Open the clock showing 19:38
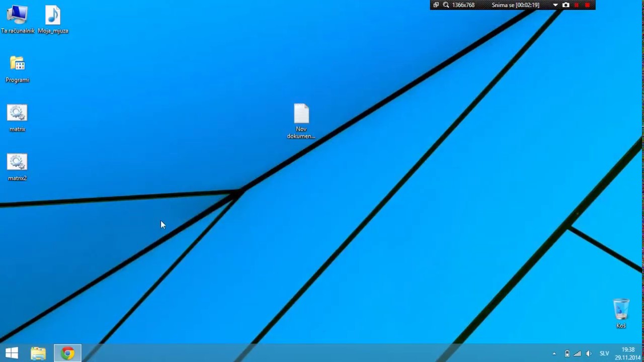 (627, 353)
